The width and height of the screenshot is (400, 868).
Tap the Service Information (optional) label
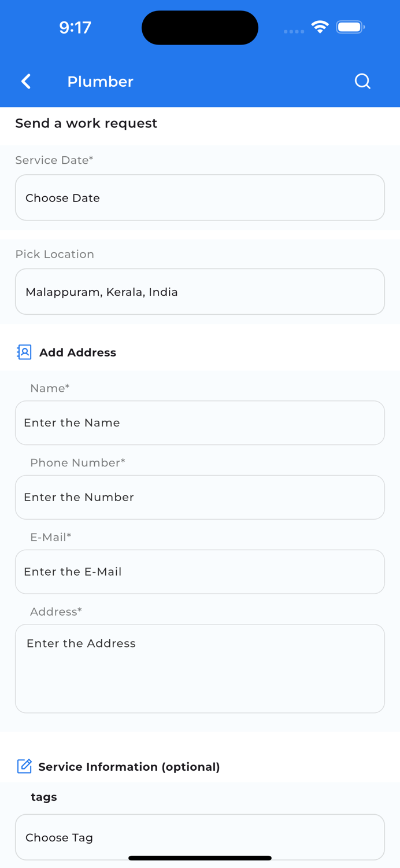(x=129, y=766)
